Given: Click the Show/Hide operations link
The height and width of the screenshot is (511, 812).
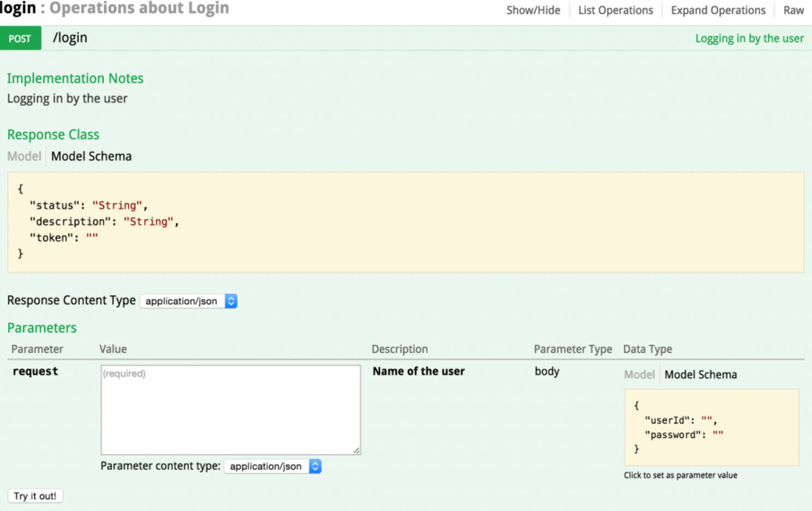Looking at the screenshot, I should tap(533, 10).
